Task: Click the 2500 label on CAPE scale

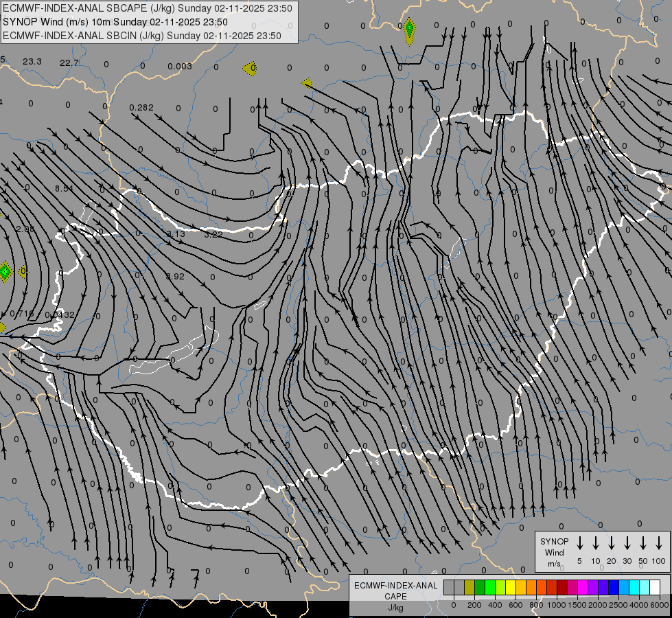Action: 618,605
